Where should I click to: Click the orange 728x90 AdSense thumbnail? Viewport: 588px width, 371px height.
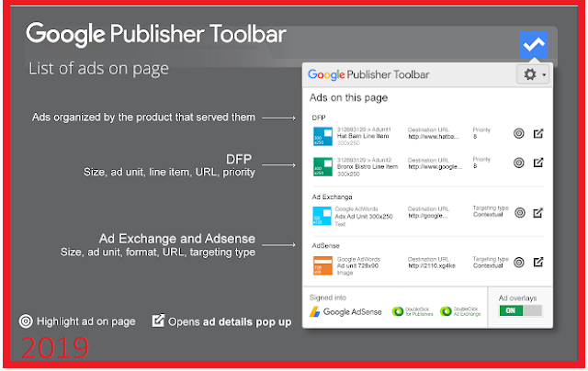coord(322,265)
